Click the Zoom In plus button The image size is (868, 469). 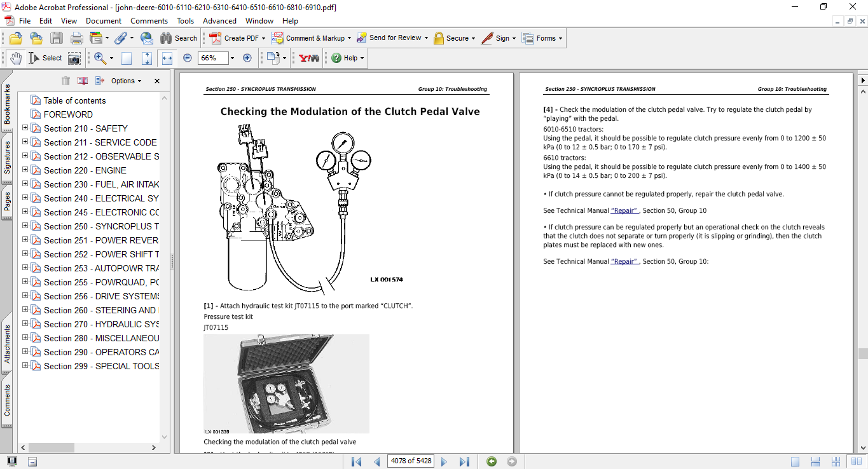247,58
